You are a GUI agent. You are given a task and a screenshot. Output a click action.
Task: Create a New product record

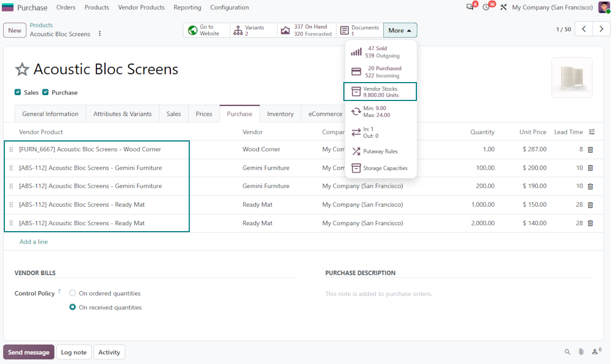[x=15, y=30]
